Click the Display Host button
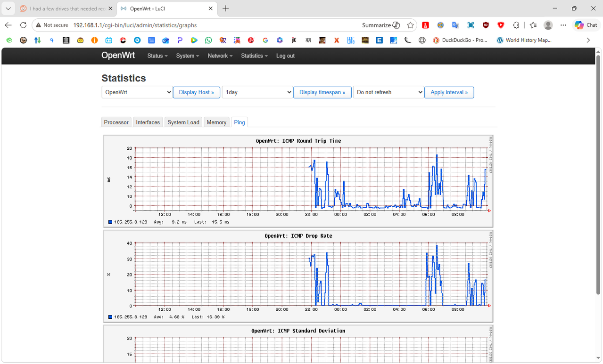The height and width of the screenshot is (364, 603). (x=197, y=92)
